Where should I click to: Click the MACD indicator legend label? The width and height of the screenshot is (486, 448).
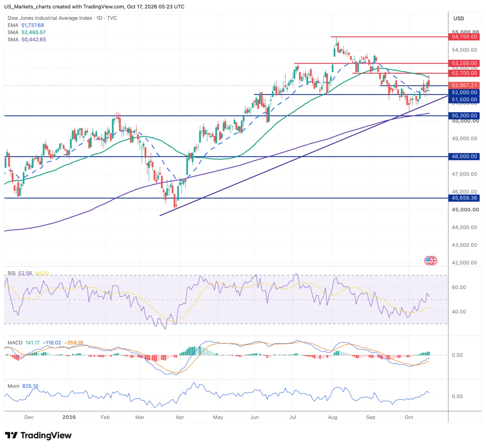coord(15,343)
